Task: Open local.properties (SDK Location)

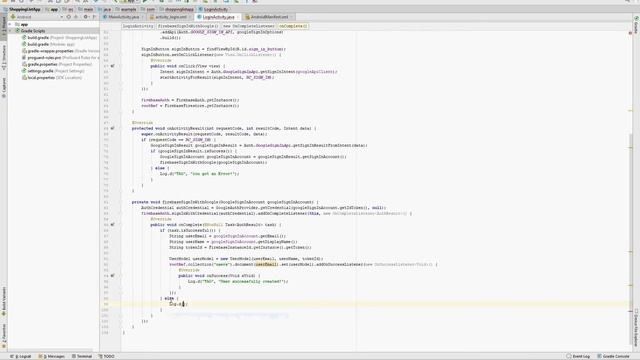Action: (51, 78)
